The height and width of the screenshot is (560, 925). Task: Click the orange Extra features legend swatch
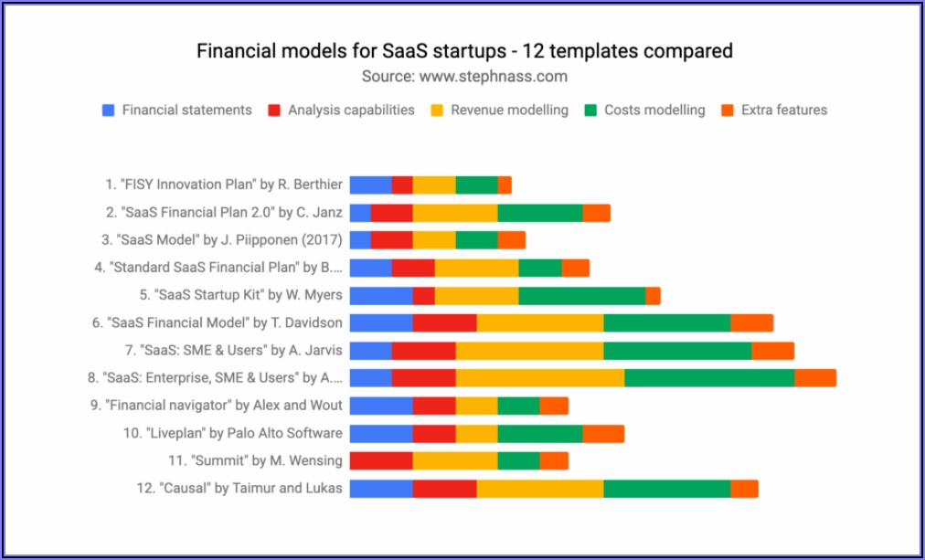[x=728, y=111]
